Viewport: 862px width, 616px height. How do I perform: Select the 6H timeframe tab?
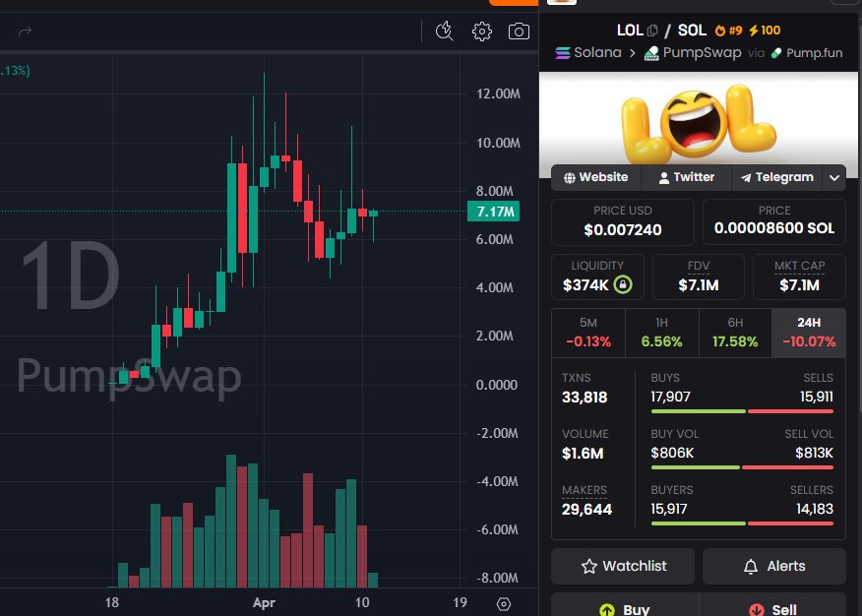click(x=735, y=333)
